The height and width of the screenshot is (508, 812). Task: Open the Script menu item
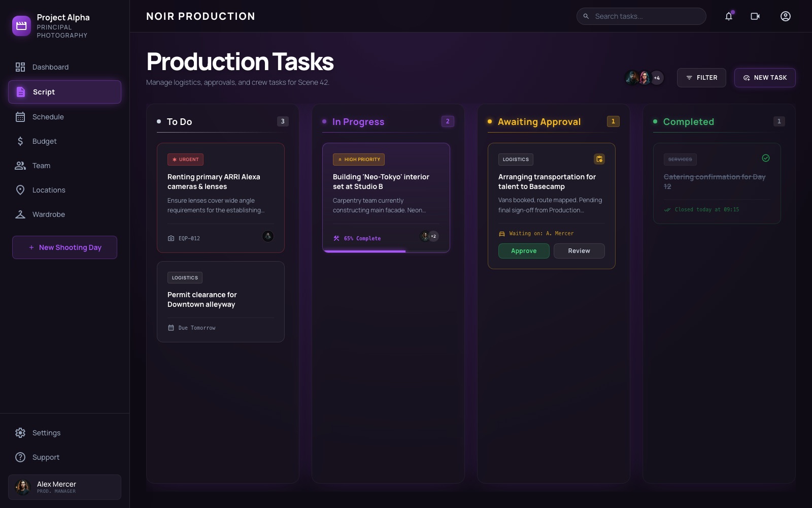(64, 92)
